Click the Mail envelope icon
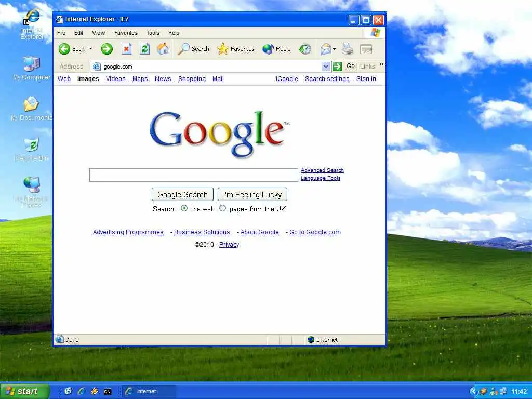 (x=325, y=49)
